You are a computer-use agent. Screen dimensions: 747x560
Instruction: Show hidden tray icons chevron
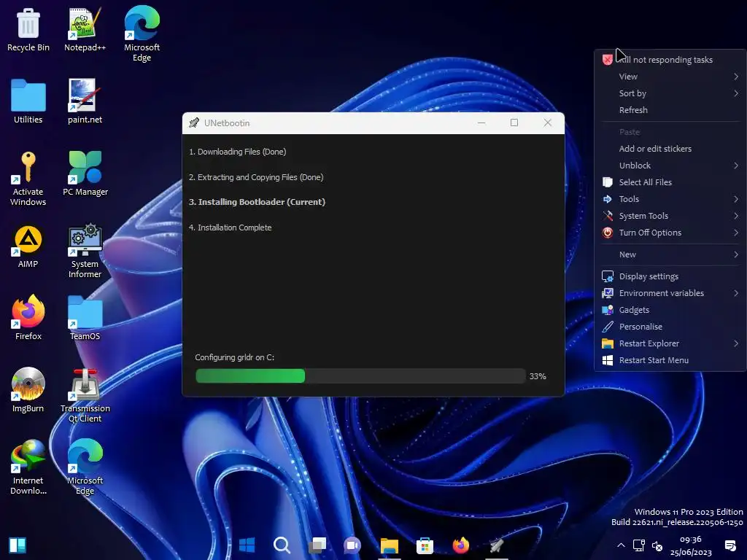click(620, 545)
